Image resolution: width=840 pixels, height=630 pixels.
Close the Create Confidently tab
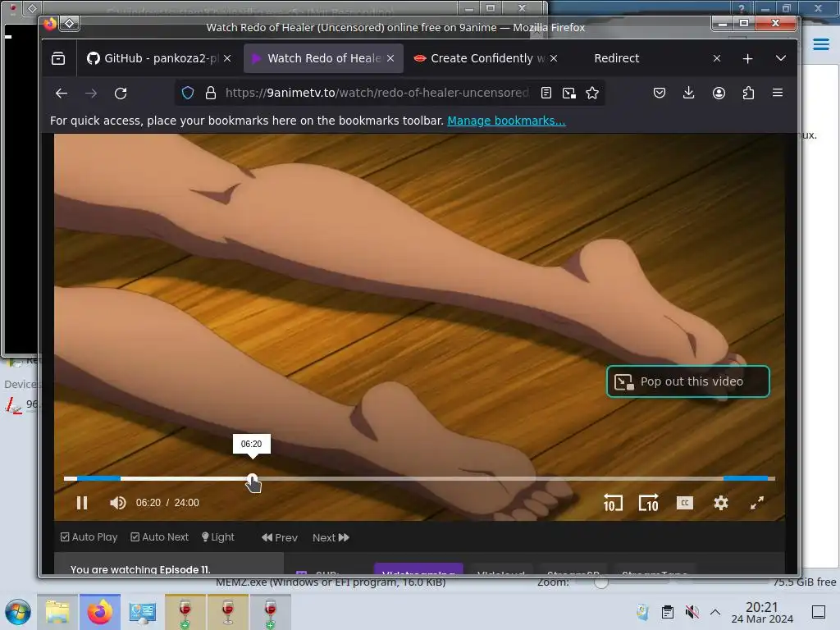point(554,58)
